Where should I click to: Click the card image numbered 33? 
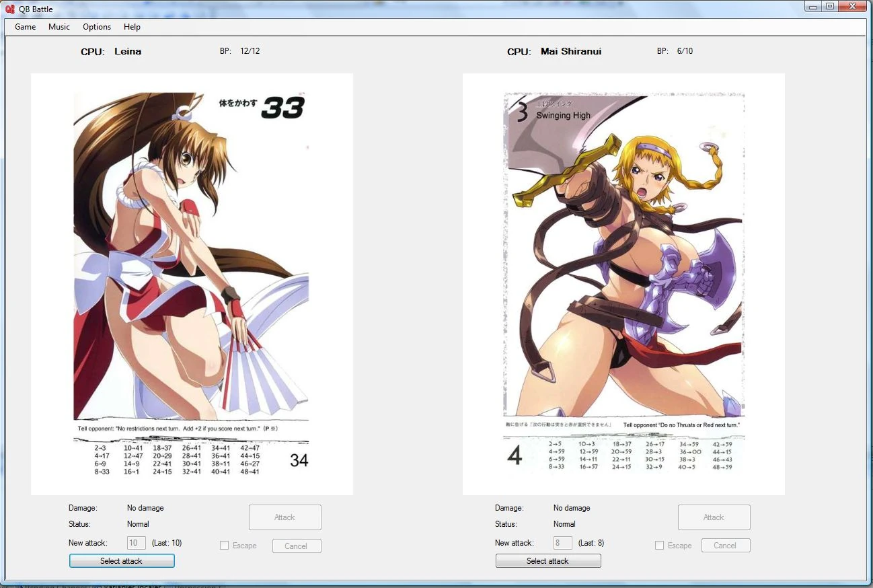[x=192, y=285]
